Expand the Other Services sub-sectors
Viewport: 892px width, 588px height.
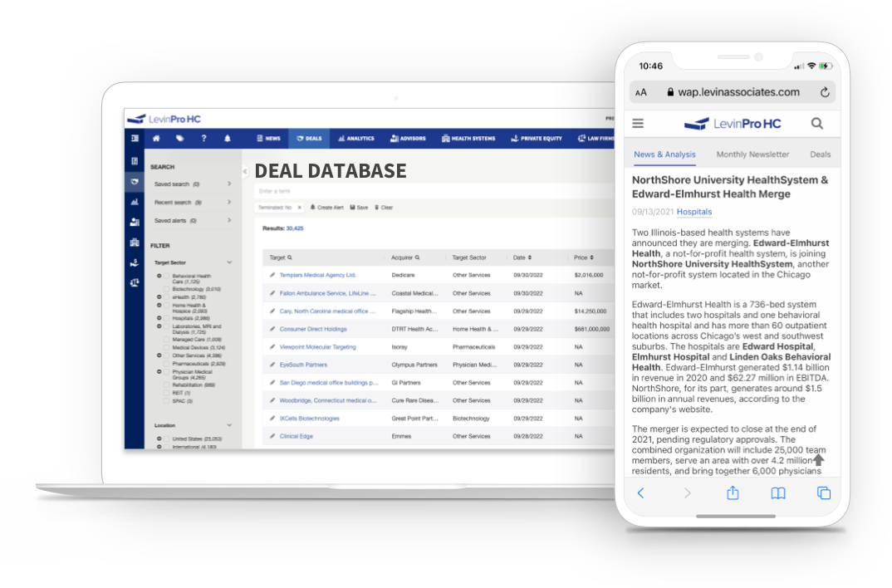pos(159,355)
